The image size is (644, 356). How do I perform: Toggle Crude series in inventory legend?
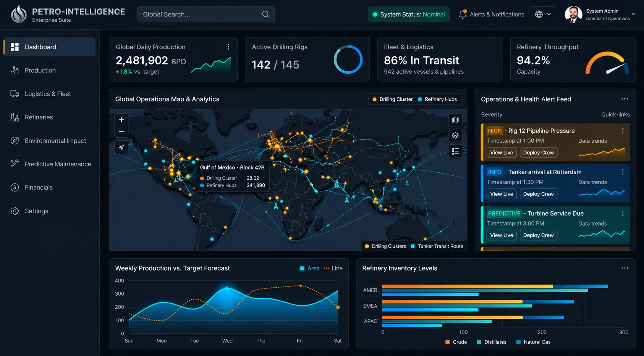(x=456, y=342)
